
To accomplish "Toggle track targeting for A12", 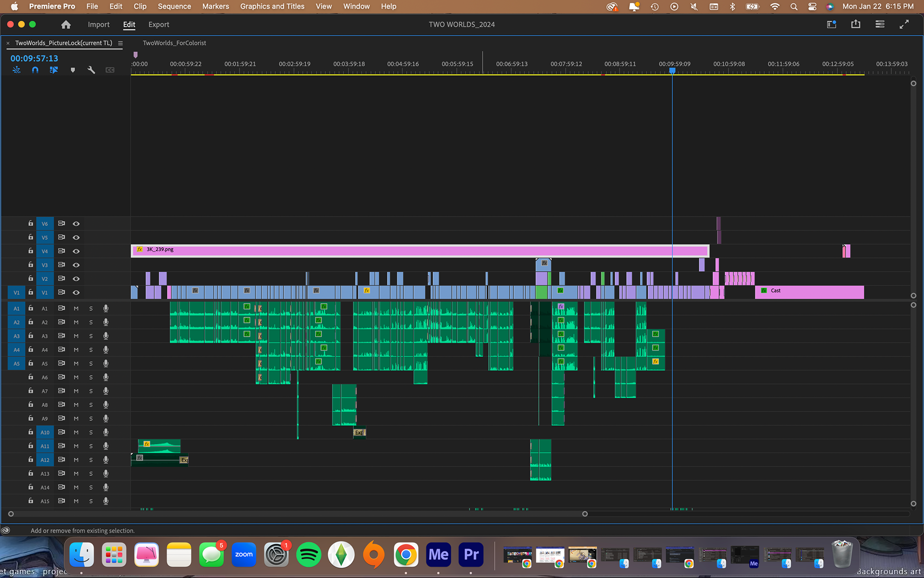I will pyautogui.click(x=45, y=460).
